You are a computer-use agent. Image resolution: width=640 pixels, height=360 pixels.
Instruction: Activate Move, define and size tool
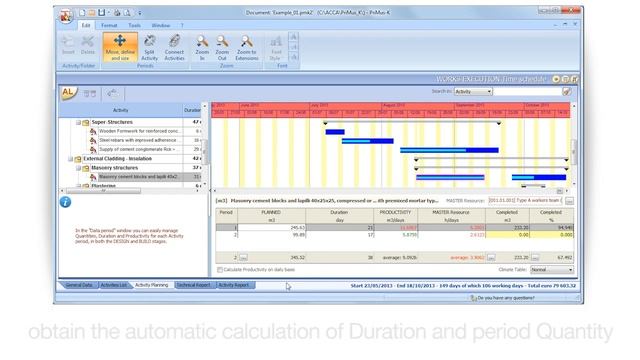tap(120, 47)
